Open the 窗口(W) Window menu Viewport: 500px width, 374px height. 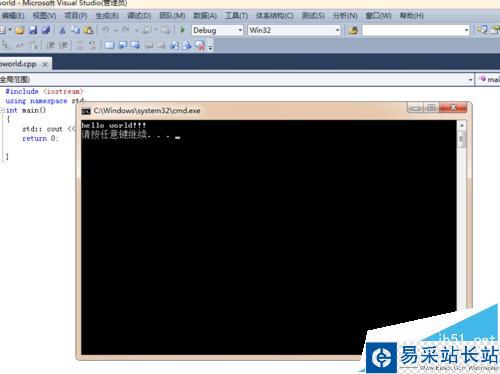point(378,16)
